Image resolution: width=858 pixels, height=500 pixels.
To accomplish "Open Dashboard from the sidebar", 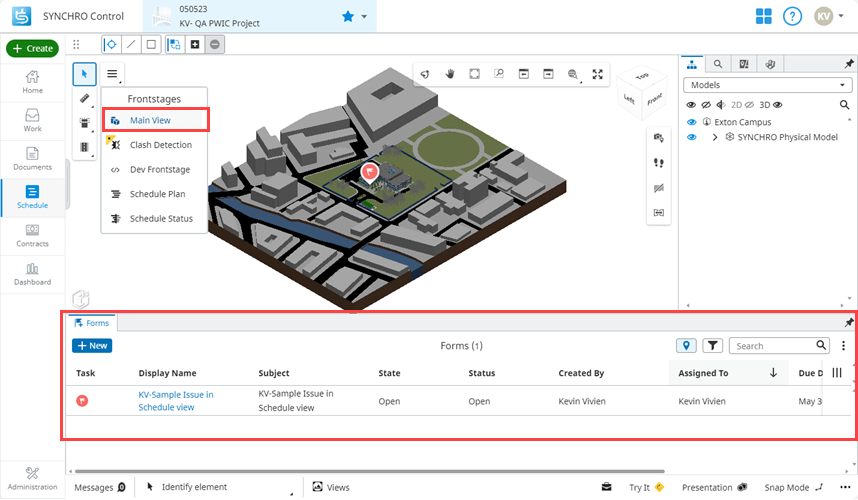I will point(32,274).
